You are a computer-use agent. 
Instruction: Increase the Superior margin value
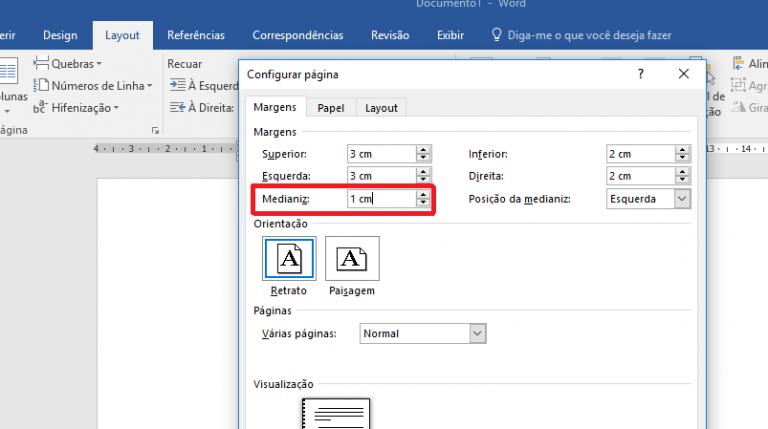(423, 150)
